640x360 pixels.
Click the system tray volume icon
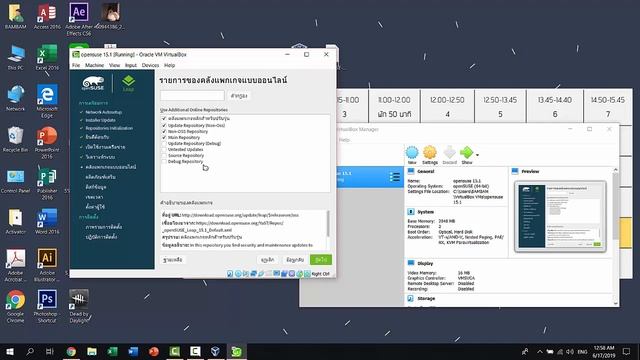570,351
